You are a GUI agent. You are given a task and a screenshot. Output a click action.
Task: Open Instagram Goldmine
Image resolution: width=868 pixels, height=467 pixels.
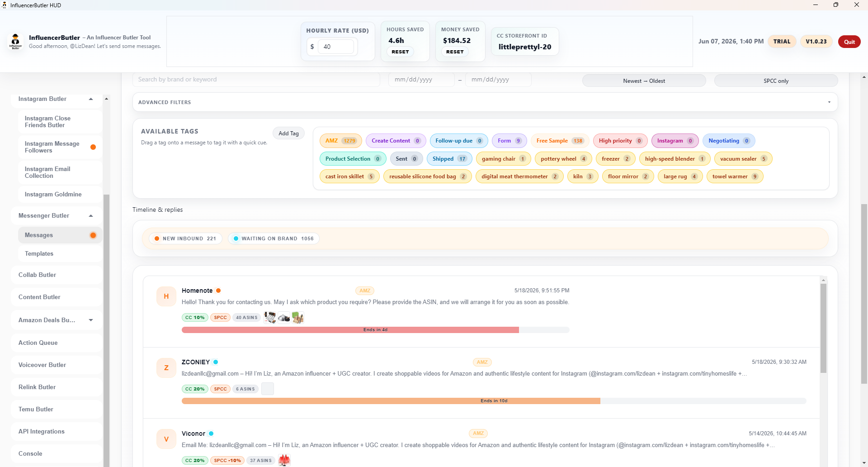pos(61,195)
